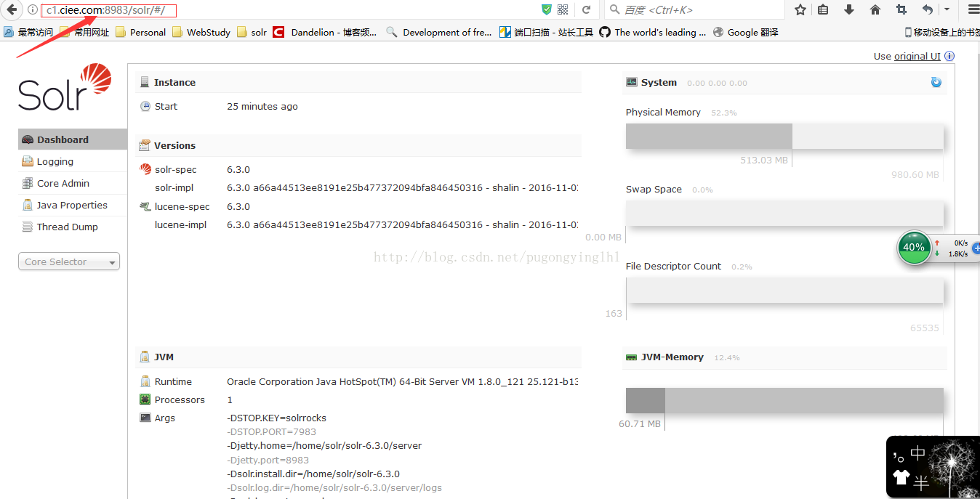The height and width of the screenshot is (499, 980).
Task: Open Logging in the sidebar
Action: pyautogui.click(x=73, y=161)
